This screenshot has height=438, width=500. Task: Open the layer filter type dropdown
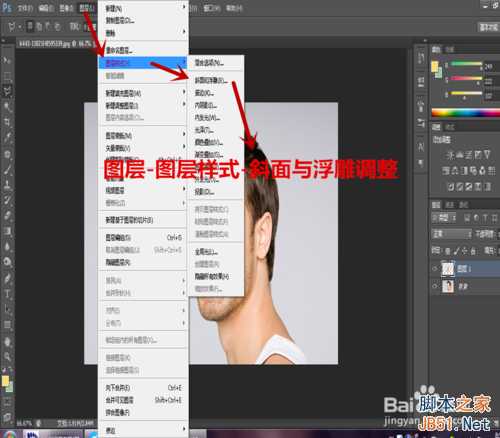tap(444, 218)
